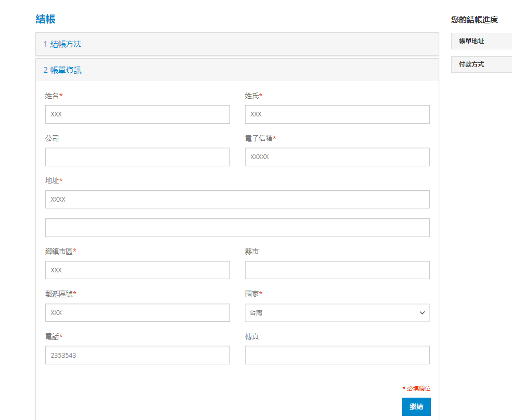Click the 姓氏 field label
Screen dimensions: 512x420
pos(254,96)
